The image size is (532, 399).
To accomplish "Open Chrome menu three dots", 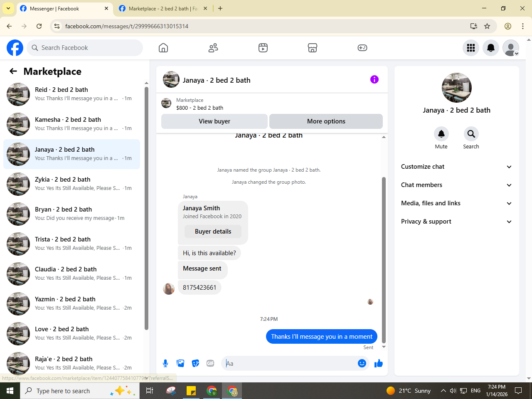I will point(523,26).
